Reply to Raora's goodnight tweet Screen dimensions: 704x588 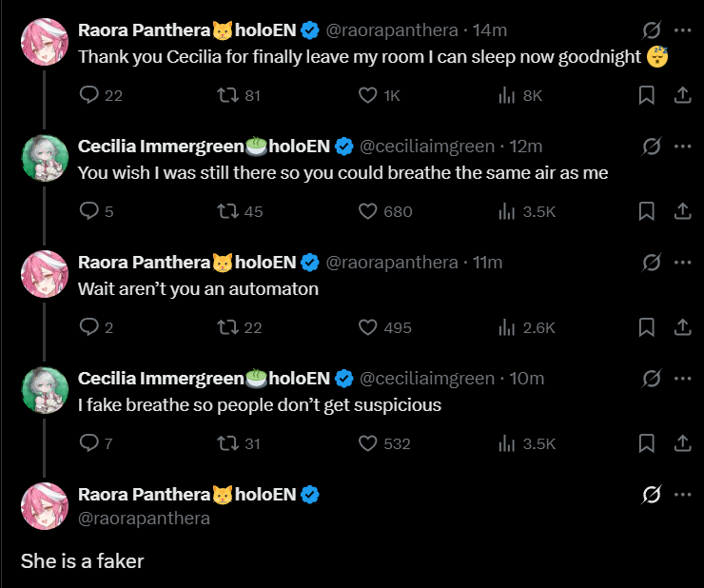coord(89,95)
